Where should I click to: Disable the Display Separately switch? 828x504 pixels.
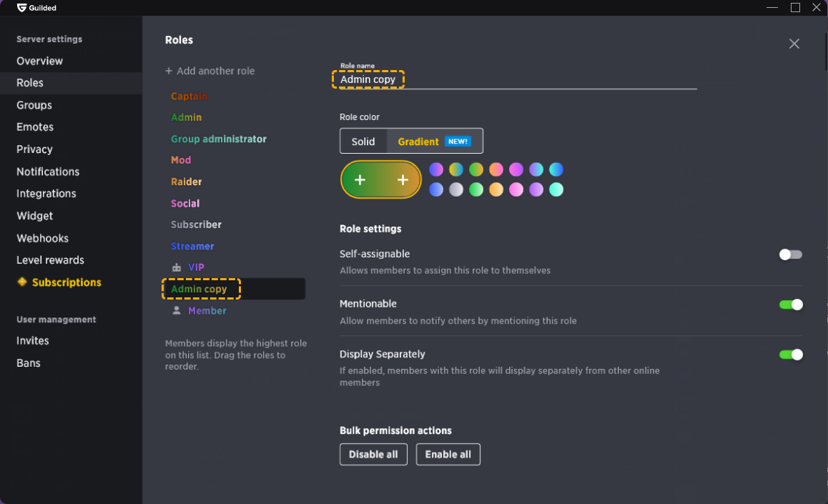pos(791,355)
